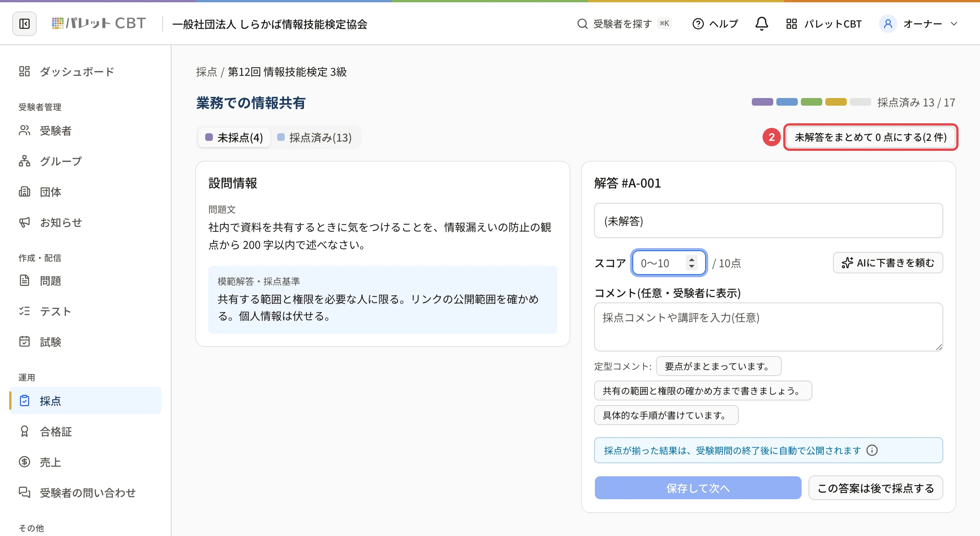Screen dimensions: 980x536
Task: Click the 採点が揃った結果は auto-publish notice
Action: coord(768,450)
